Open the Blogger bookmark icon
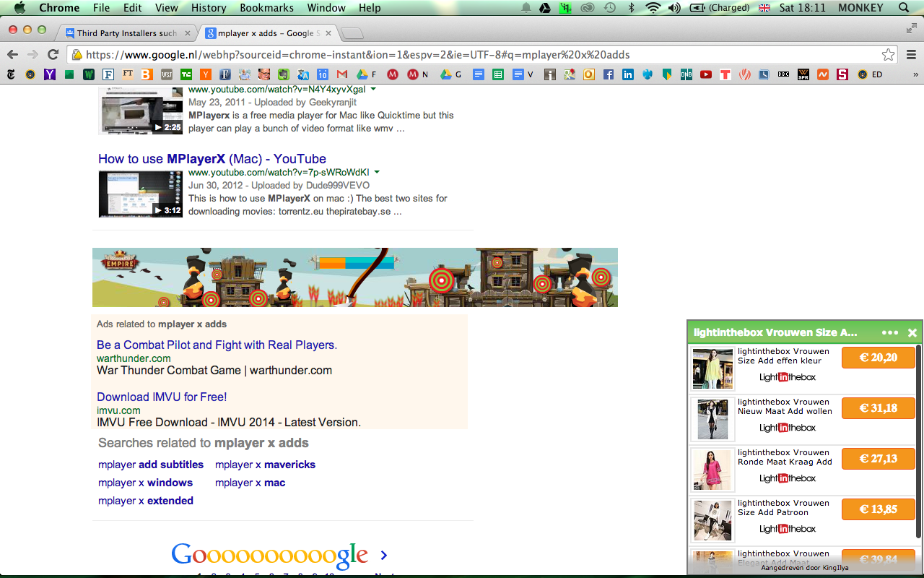Image resolution: width=924 pixels, height=578 pixels. (x=147, y=74)
